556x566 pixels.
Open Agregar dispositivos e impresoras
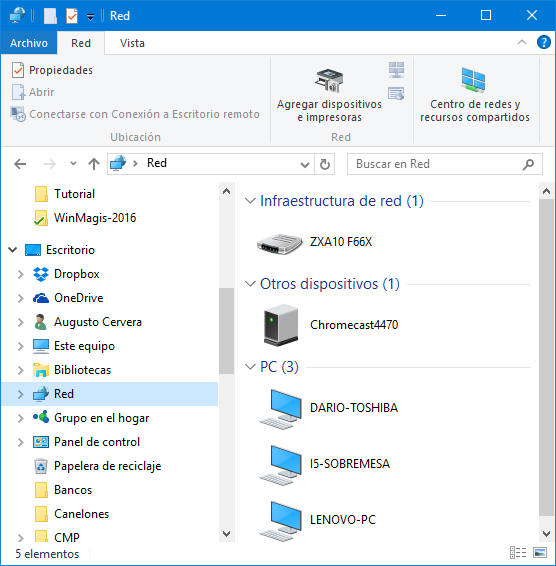coord(329,95)
